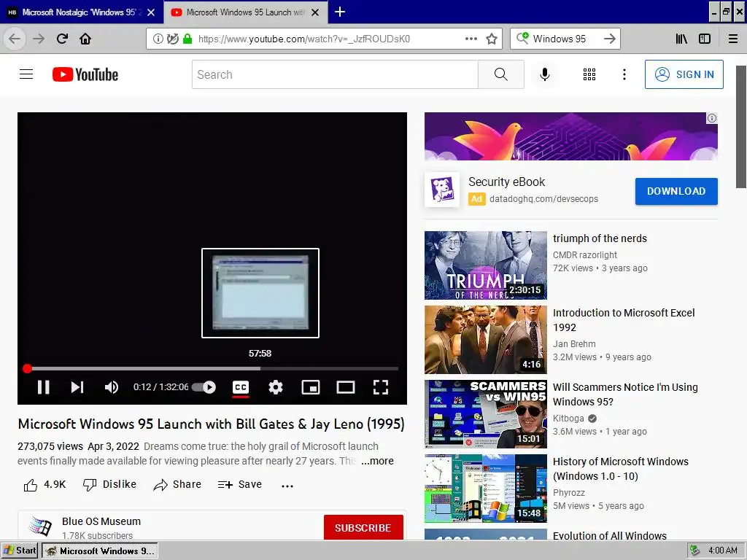Submit browser search with arrow
Image resolution: width=747 pixels, height=560 pixels.
click(x=609, y=39)
